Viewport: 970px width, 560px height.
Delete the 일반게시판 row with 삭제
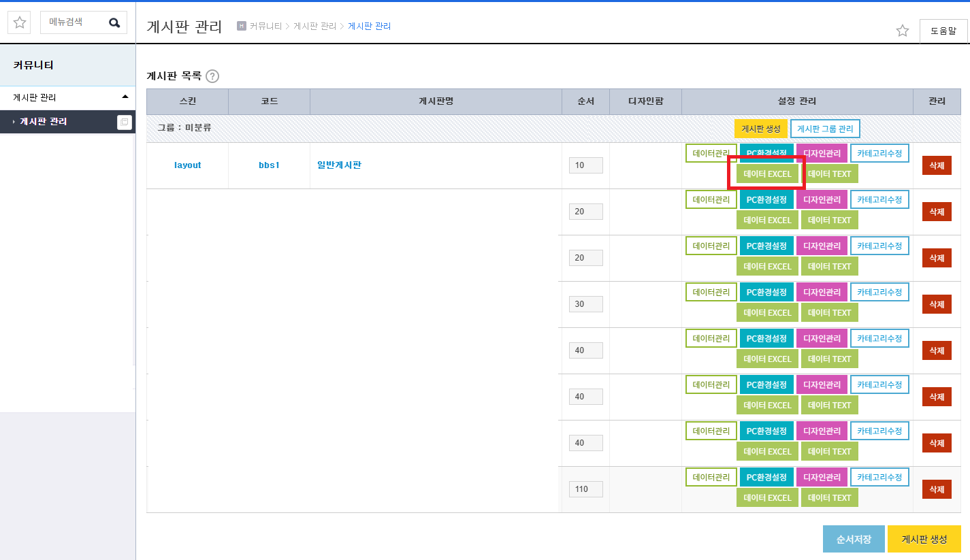[x=937, y=165]
